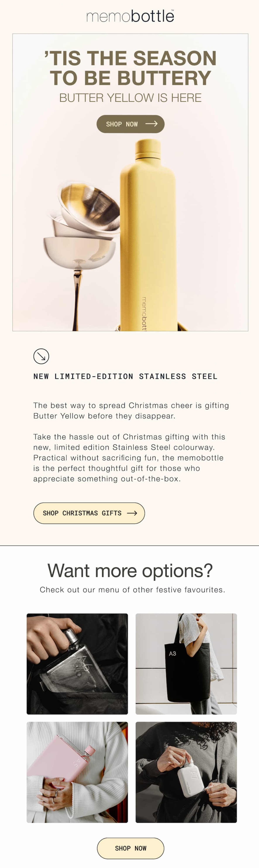This screenshot has width=259, height=868.
Task: Click the Want more options? heading
Action: coord(130,571)
